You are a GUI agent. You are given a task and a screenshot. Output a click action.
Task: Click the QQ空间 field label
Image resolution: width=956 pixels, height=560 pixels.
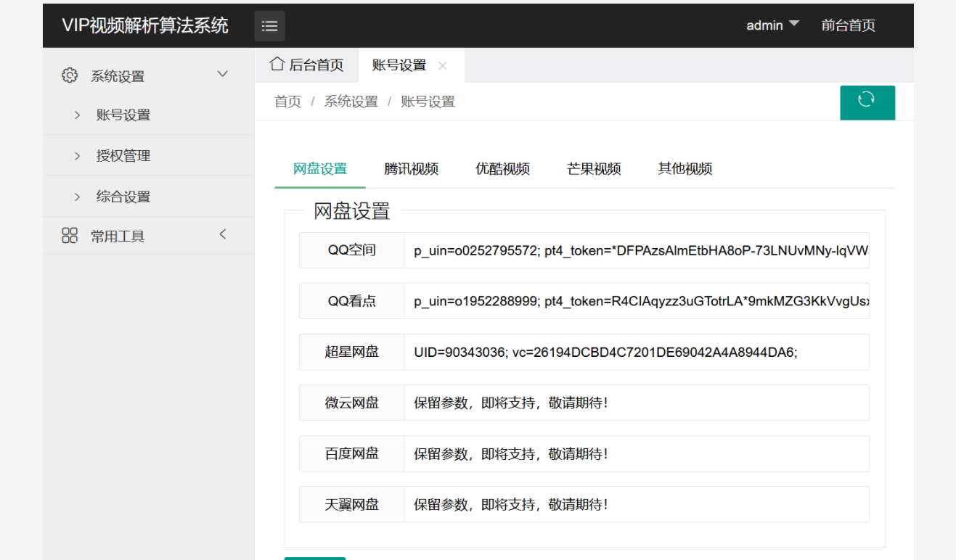click(x=352, y=250)
